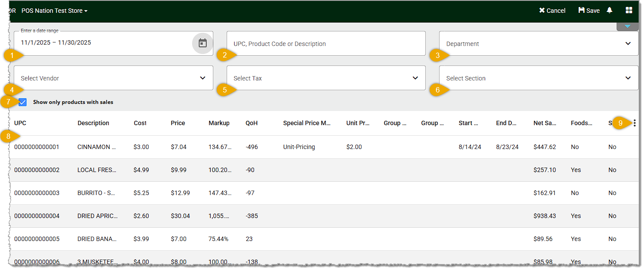Click the -496 QoH cell
644x272 pixels.
pos(252,147)
